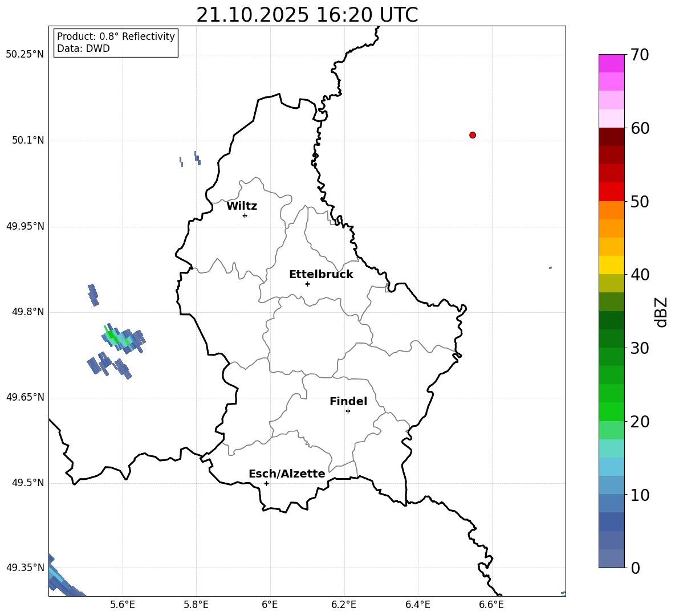Click the dBZ colorbar axis label
The width and height of the screenshot is (675, 616).
[661, 312]
